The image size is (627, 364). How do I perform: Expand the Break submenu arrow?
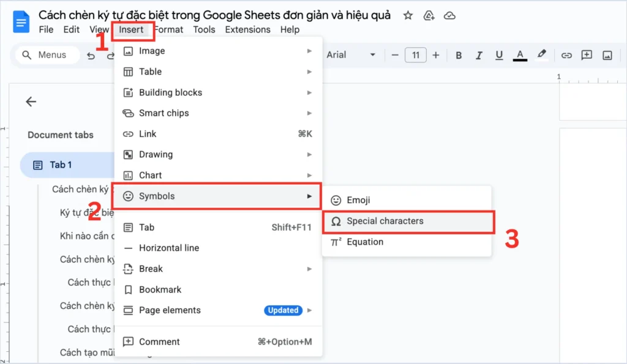pyautogui.click(x=309, y=269)
